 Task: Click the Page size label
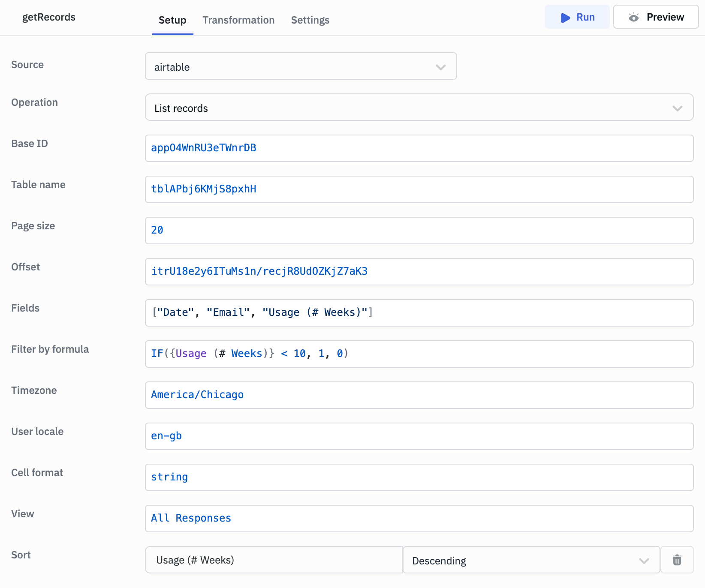coord(33,226)
